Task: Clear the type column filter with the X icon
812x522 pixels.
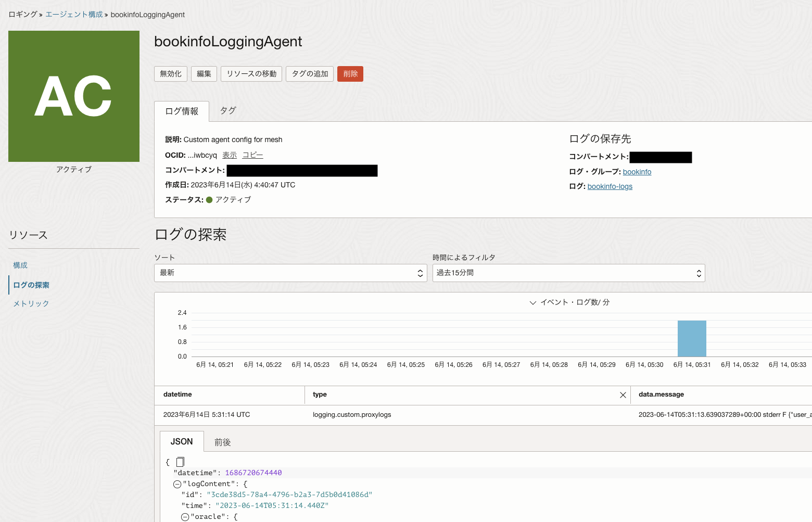Action: pyautogui.click(x=623, y=394)
